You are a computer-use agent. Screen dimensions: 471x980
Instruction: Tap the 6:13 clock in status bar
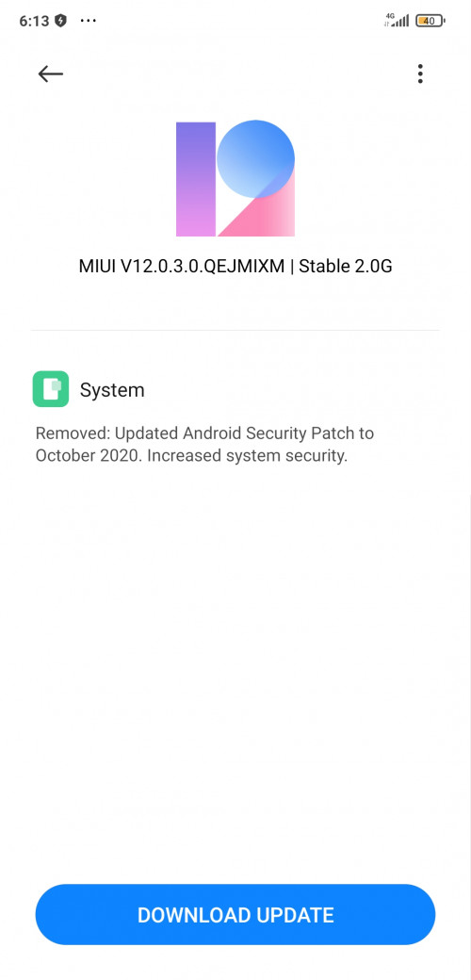tap(34, 21)
